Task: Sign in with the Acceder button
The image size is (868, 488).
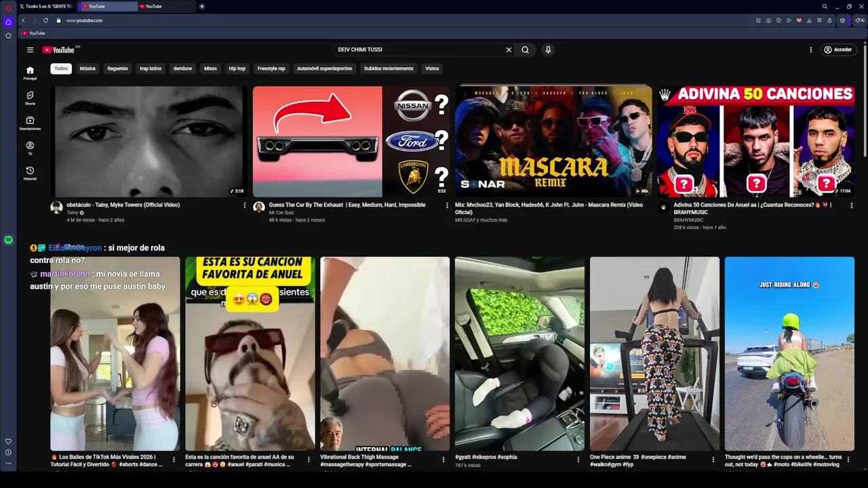Action: [x=837, y=49]
